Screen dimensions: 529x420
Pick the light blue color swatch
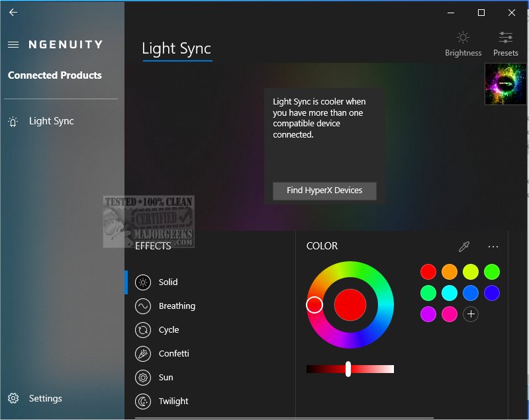[471, 293]
